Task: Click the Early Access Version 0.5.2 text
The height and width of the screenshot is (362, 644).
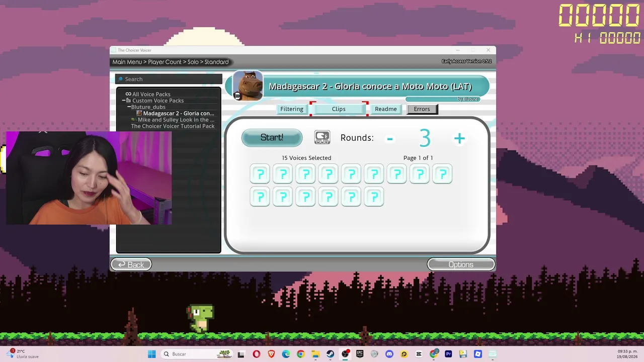Action: pos(466,61)
